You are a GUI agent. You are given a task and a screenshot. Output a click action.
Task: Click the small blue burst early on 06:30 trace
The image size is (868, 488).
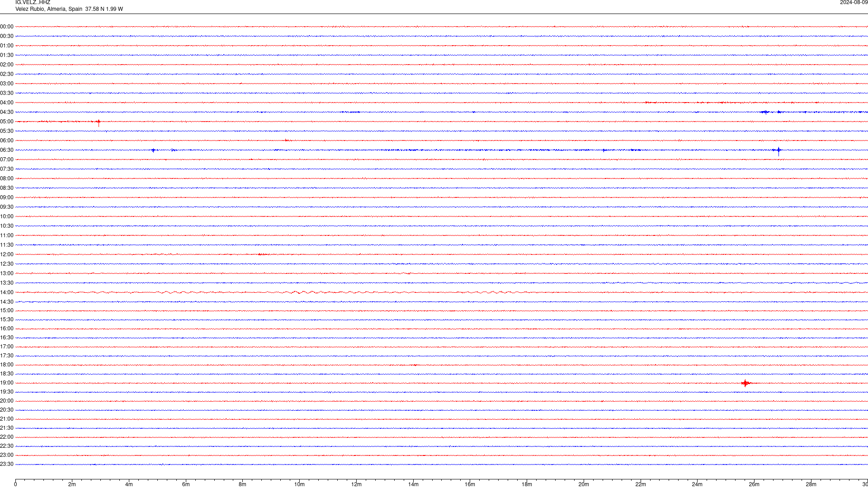pos(153,150)
